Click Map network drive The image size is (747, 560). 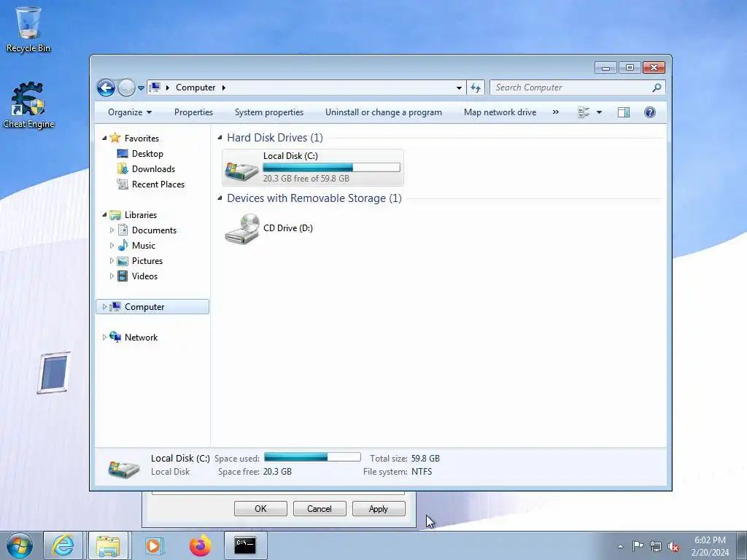[x=500, y=112]
